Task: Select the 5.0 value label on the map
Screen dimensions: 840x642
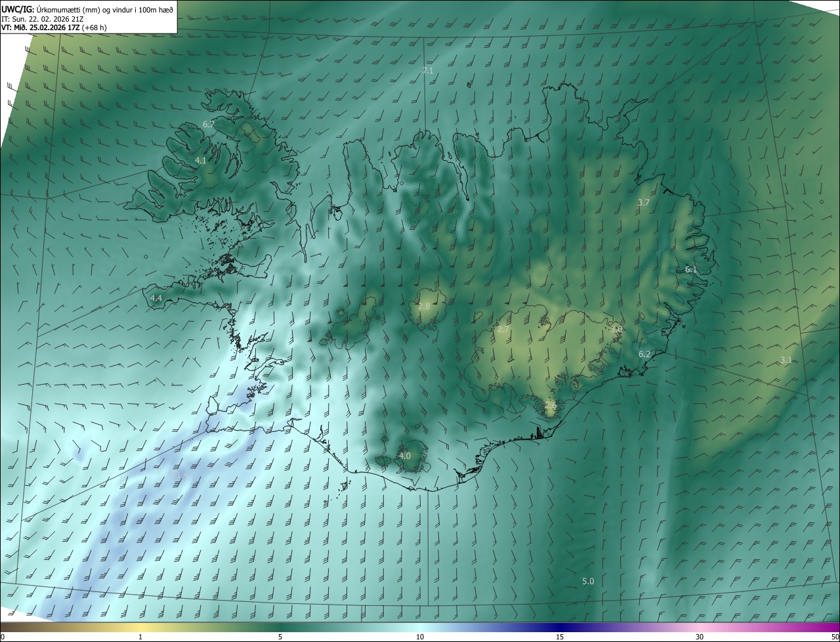Action: point(588,582)
